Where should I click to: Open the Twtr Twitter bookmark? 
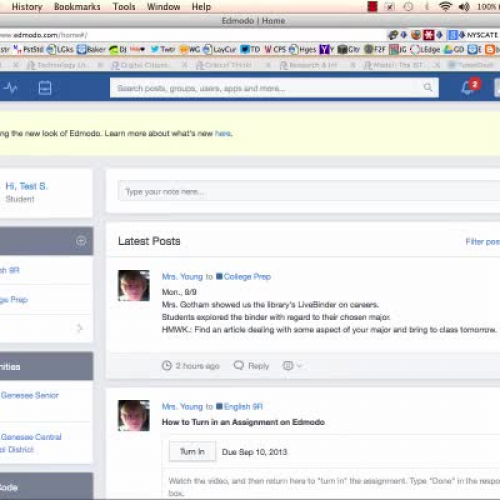(x=162, y=49)
